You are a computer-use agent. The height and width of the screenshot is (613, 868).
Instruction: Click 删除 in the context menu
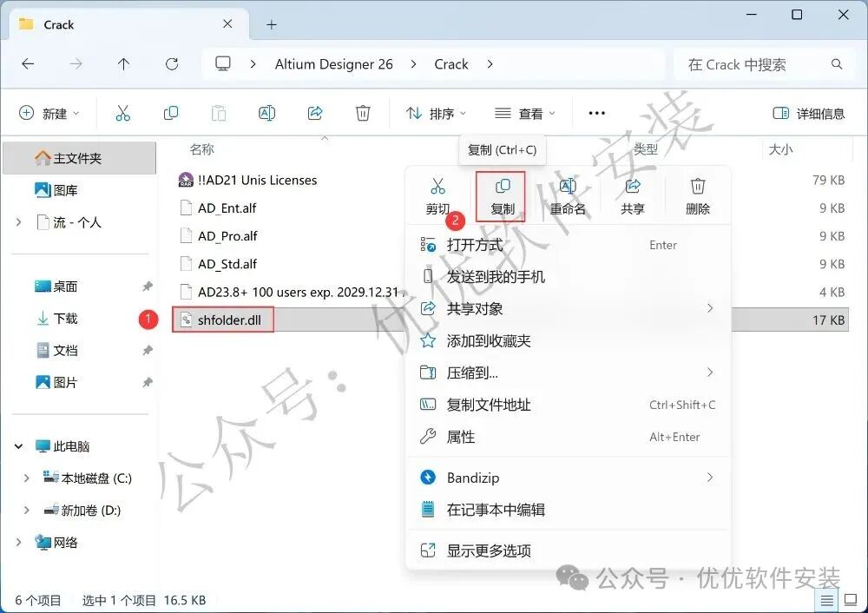(698, 196)
